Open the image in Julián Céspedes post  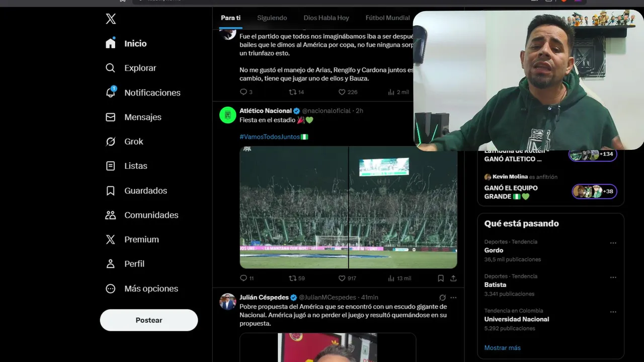point(328,347)
